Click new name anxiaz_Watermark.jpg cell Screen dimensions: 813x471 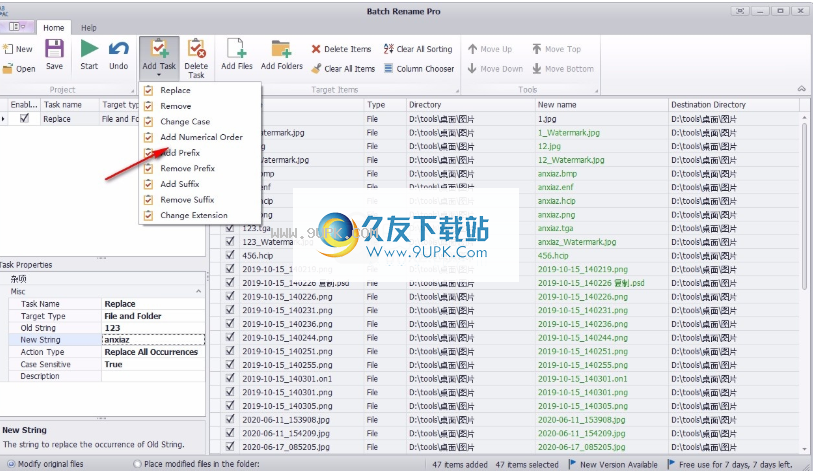pos(601,242)
